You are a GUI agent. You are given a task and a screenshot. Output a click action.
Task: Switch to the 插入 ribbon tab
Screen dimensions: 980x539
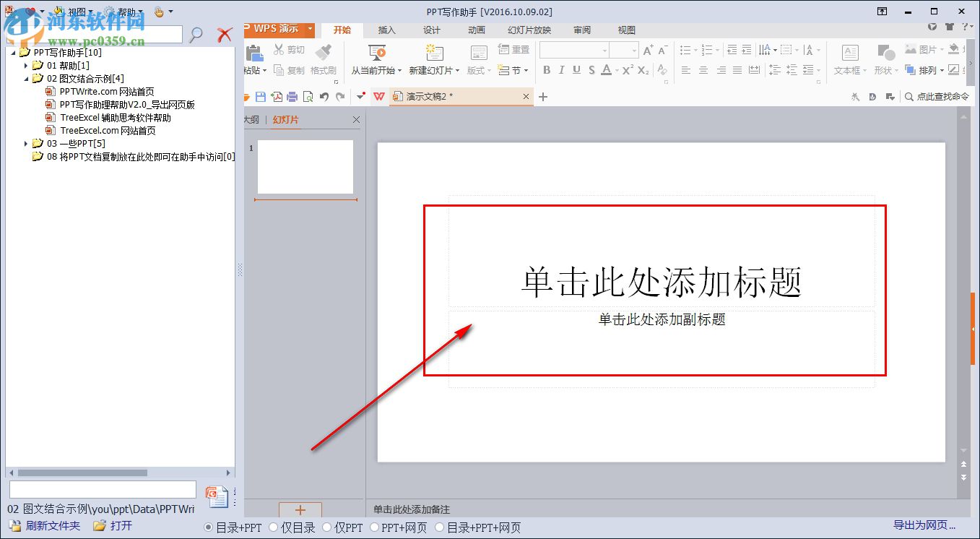pyautogui.click(x=387, y=30)
